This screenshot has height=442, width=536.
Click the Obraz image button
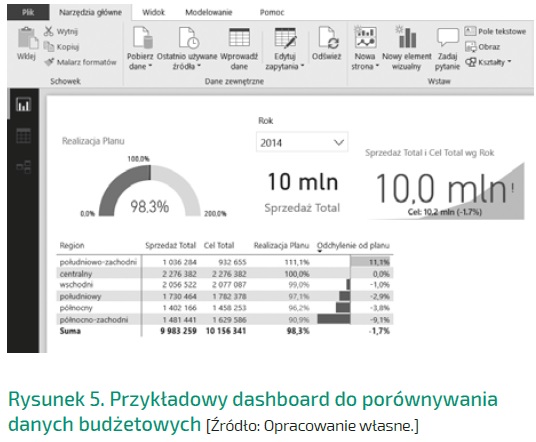(482, 47)
